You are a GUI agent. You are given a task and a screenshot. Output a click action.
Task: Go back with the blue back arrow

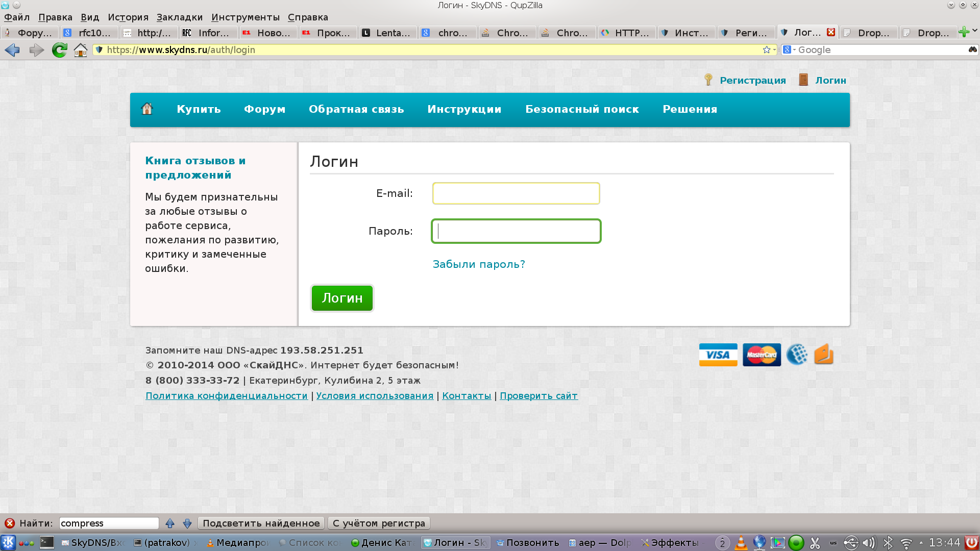[12, 49]
